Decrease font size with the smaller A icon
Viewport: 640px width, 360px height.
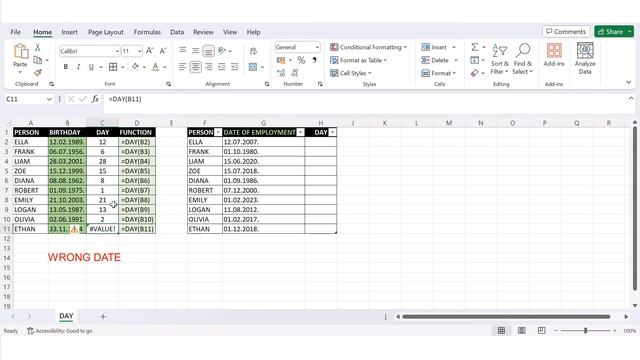coord(163,51)
